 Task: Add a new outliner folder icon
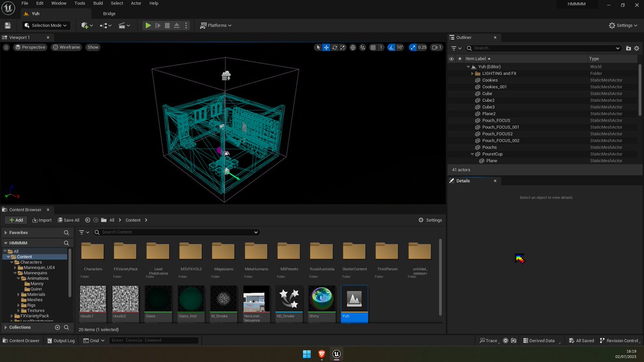coord(628,48)
